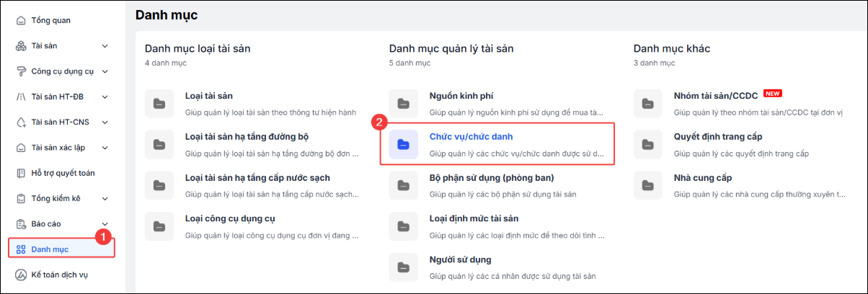Click folder icon beside Loại tài sản hạ tầng đường bộ
The width and height of the screenshot is (868, 294).
(x=159, y=144)
